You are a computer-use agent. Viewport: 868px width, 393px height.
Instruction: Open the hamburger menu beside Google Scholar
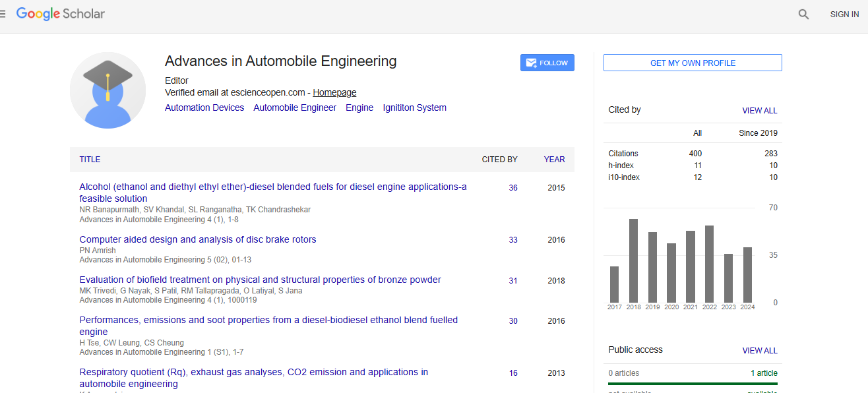click(x=3, y=14)
